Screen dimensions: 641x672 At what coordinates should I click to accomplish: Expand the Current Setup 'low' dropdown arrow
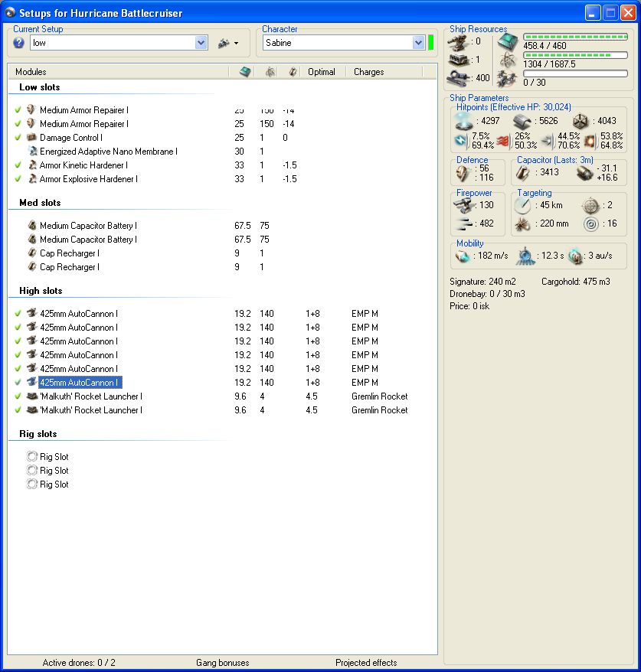(x=201, y=43)
